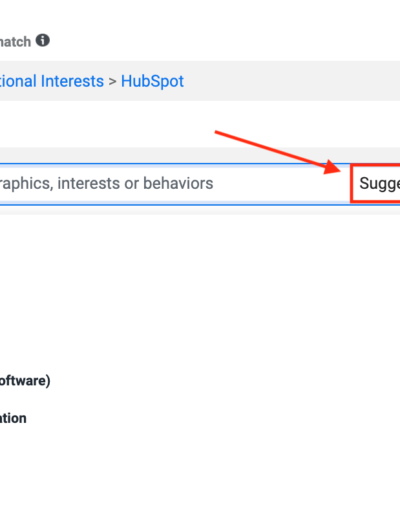
Task: Place cursor on 'interests or behaviors' placeholder
Action: tap(135, 183)
